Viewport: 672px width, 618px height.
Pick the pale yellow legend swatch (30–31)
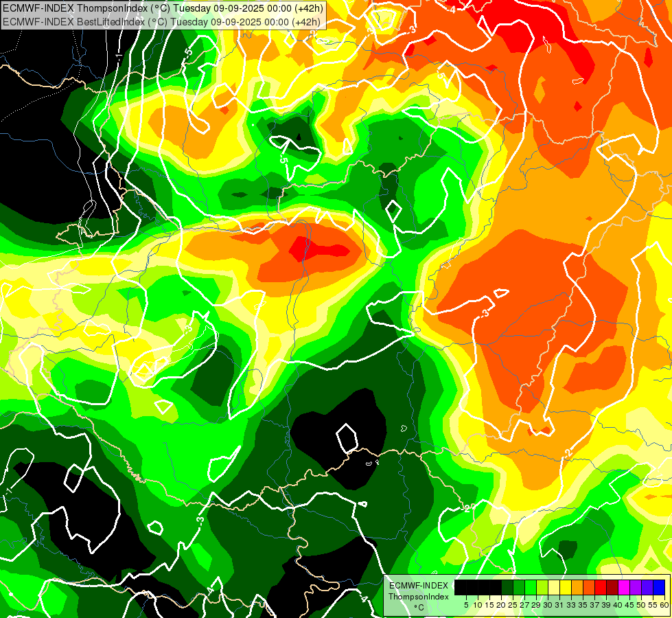554,587
